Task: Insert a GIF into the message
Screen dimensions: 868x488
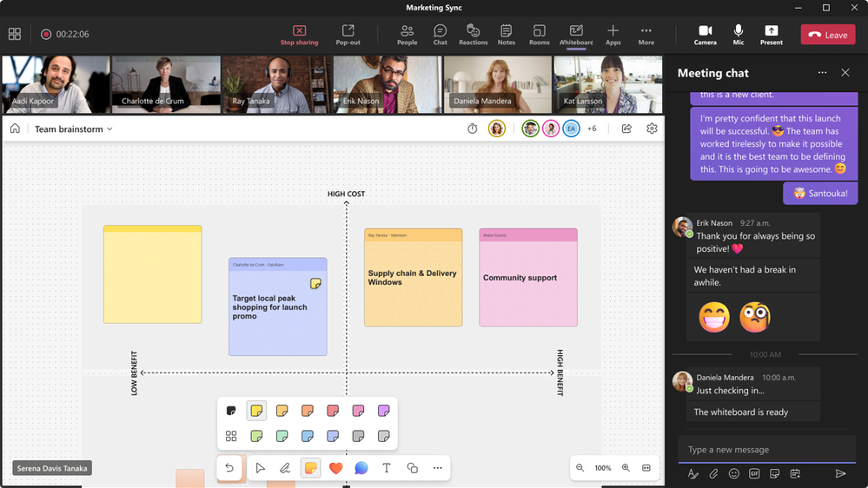Action: click(x=754, y=473)
